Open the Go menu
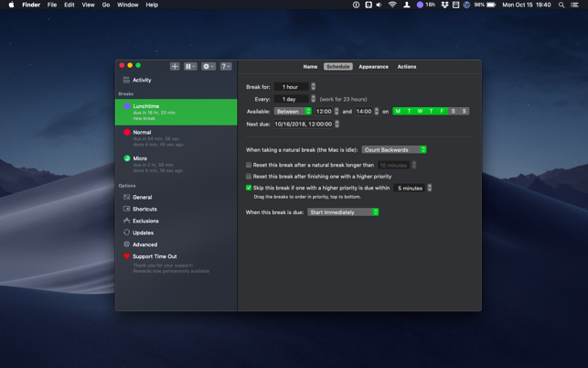The height and width of the screenshot is (368, 588). (106, 5)
